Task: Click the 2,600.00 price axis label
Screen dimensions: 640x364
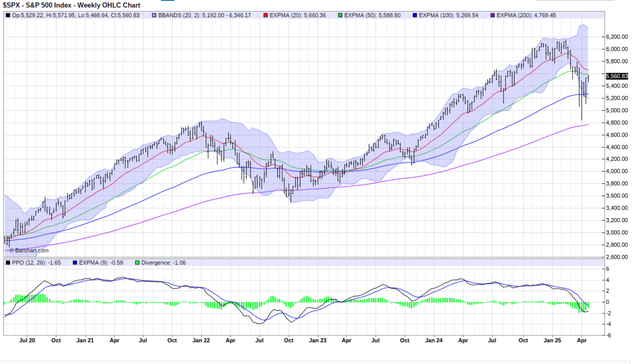Action: click(616, 257)
